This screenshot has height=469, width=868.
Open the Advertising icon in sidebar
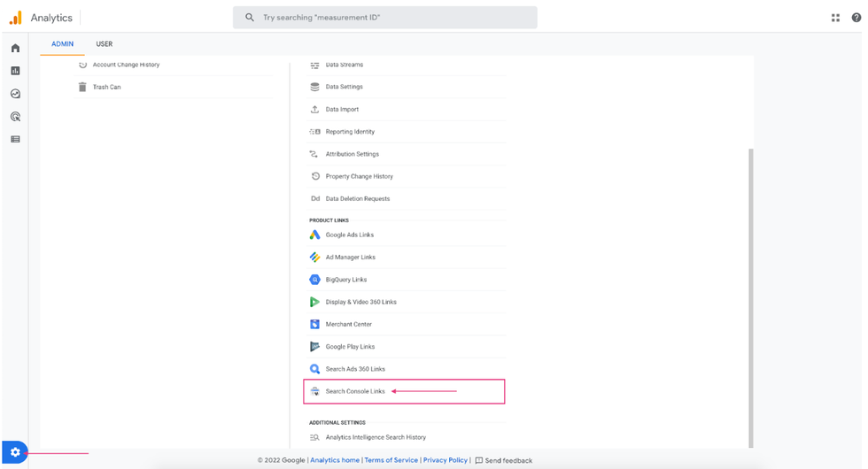pyautogui.click(x=15, y=117)
